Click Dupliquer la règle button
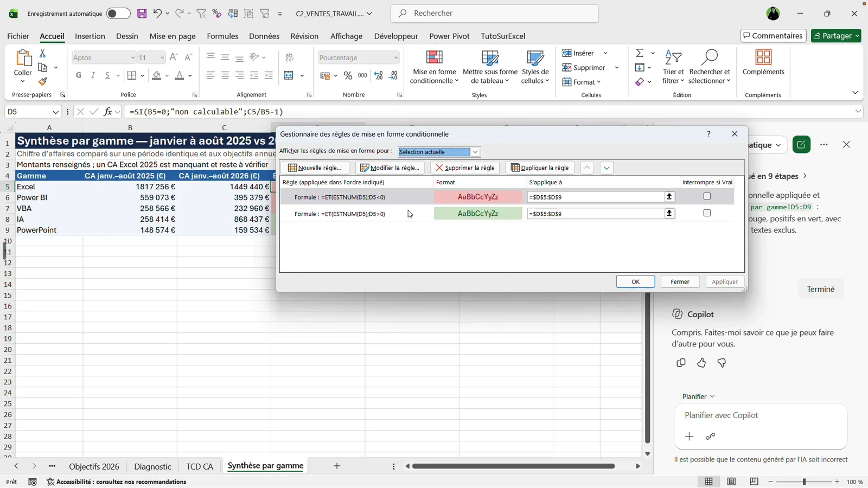 540,168
